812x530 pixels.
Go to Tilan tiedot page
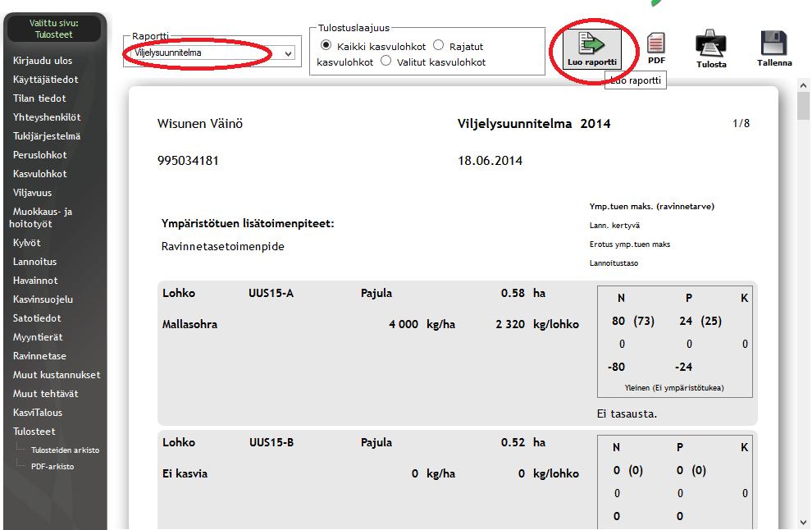39,98
